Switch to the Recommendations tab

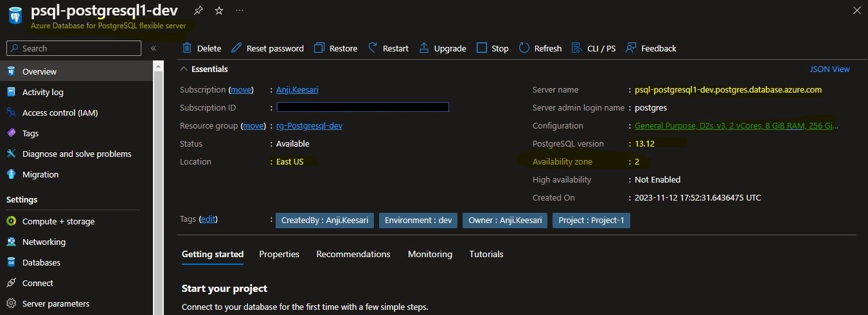pos(353,254)
